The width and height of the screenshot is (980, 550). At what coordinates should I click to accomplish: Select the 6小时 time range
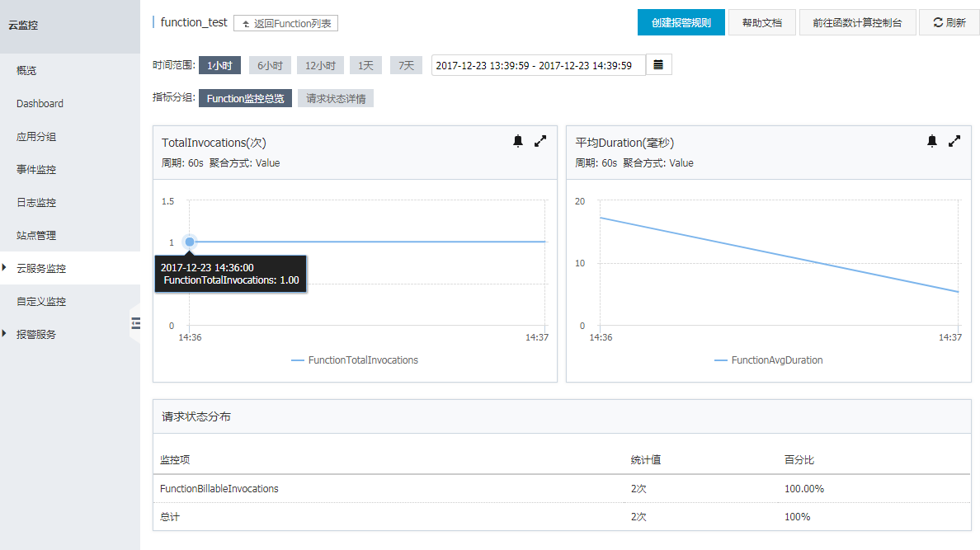(x=270, y=66)
